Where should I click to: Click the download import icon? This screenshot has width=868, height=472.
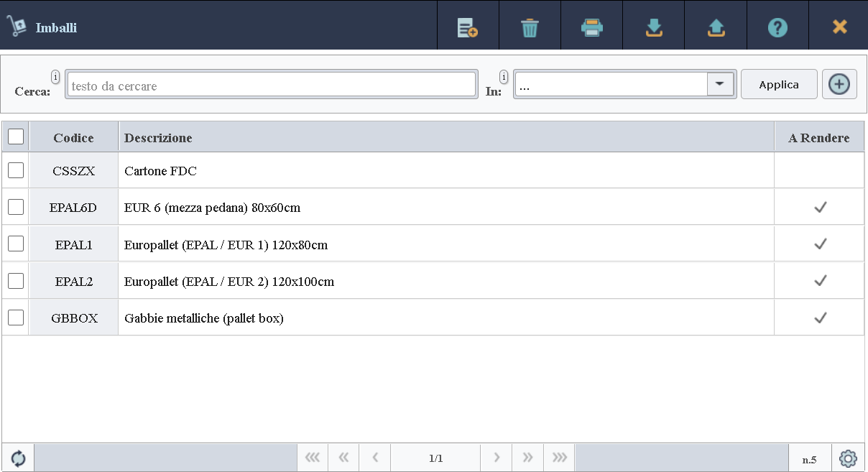(x=653, y=28)
